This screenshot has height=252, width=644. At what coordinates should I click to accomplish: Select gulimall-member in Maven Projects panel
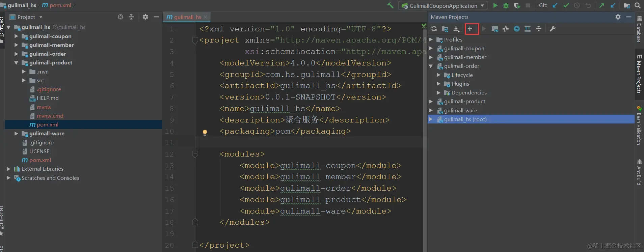pos(465,57)
